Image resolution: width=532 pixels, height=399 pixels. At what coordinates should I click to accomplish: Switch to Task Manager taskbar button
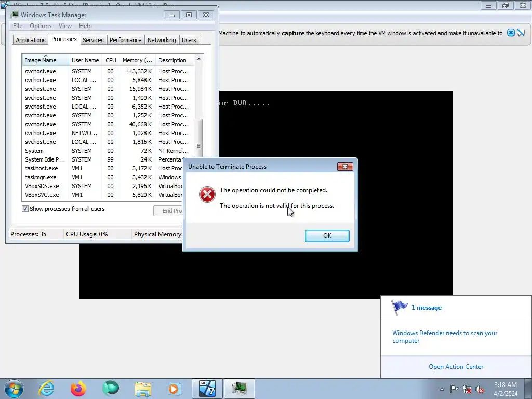pyautogui.click(x=239, y=389)
